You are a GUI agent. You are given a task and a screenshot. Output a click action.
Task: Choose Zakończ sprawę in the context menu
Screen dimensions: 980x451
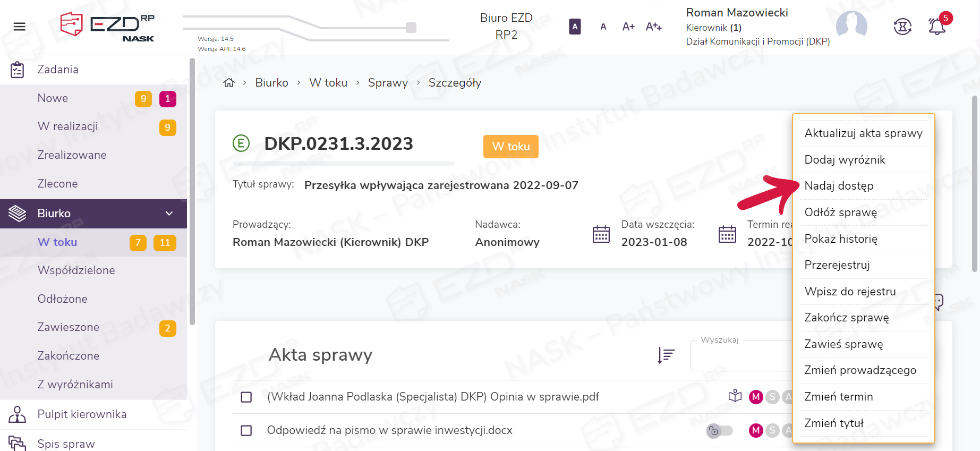846,318
